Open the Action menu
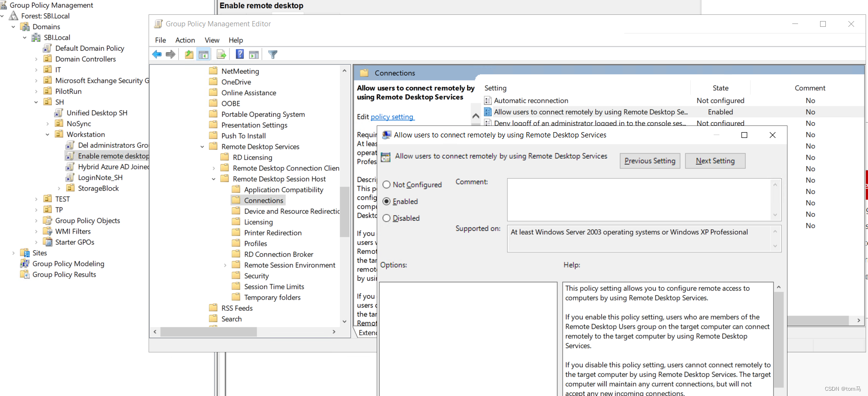Viewport: 868px width, 396px height. point(185,40)
